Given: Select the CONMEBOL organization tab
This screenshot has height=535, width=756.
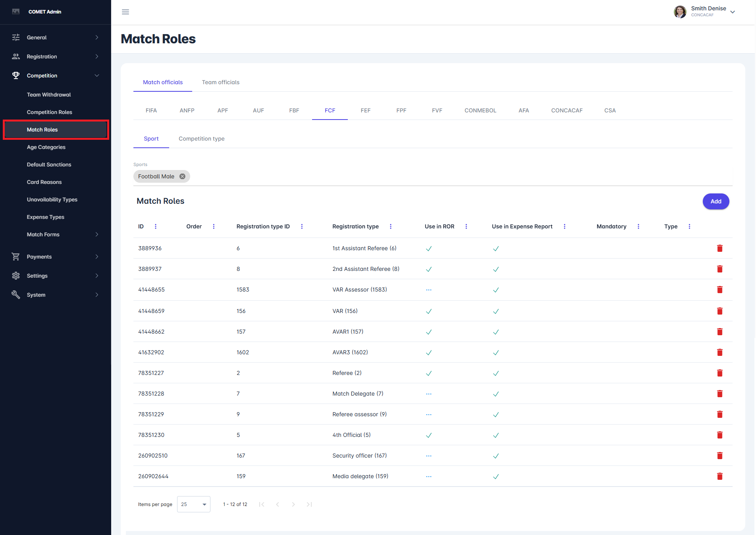Looking at the screenshot, I should click(480, 110).
